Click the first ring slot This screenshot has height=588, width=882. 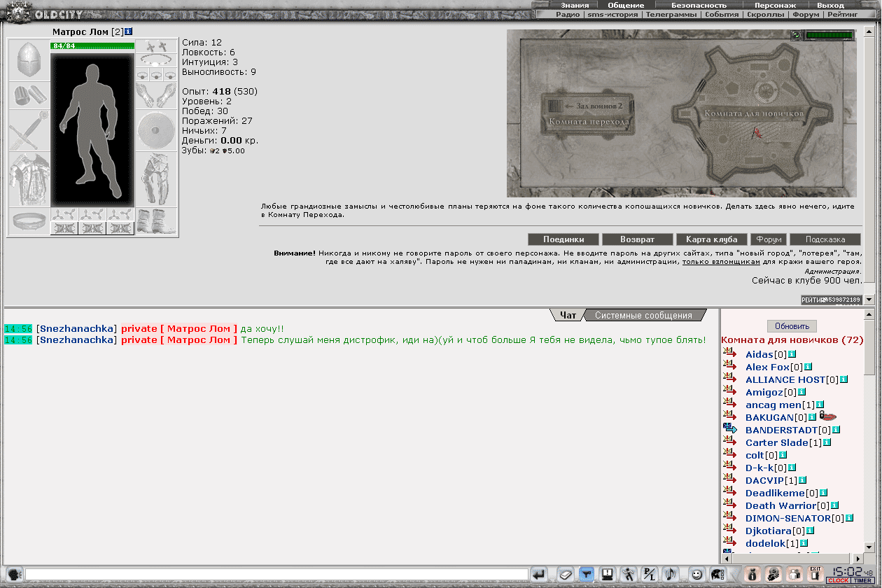142,74
